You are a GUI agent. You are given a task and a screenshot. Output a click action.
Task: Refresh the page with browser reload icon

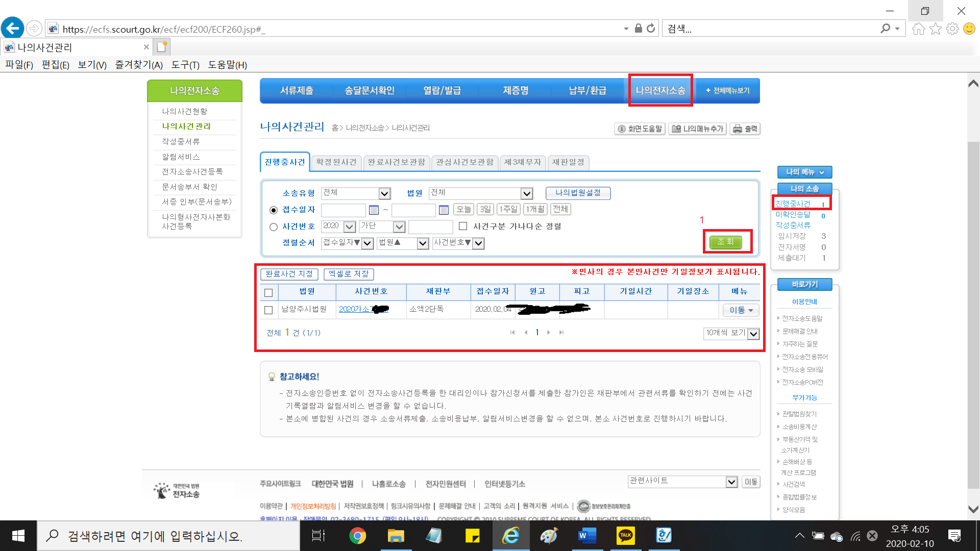tap(651, 29)
